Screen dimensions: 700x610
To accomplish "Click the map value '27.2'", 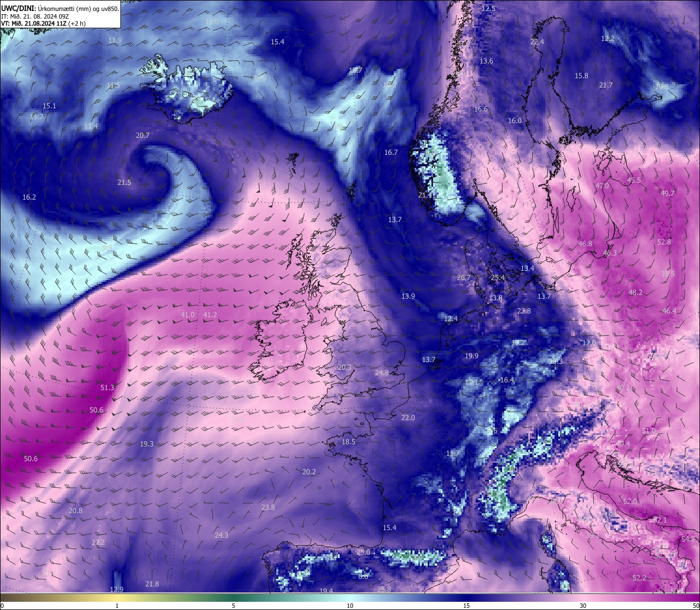I will click(x=97, y=543).
